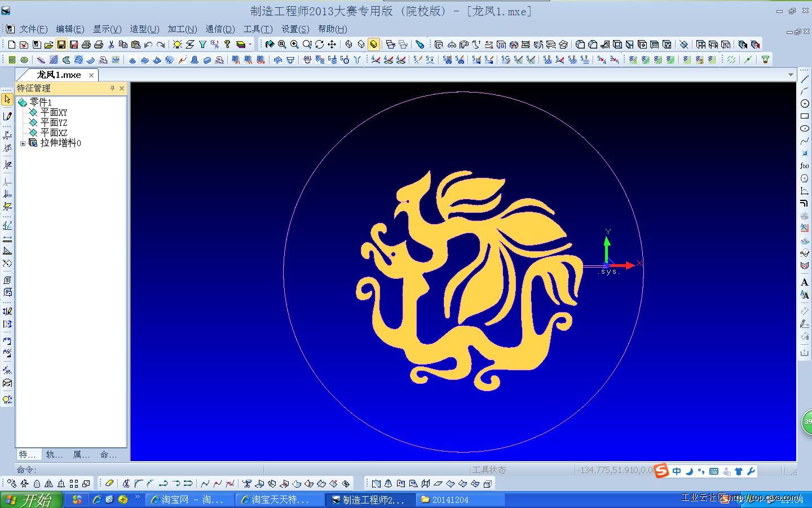Open help with the question mark icon

(x=227, y=44)
